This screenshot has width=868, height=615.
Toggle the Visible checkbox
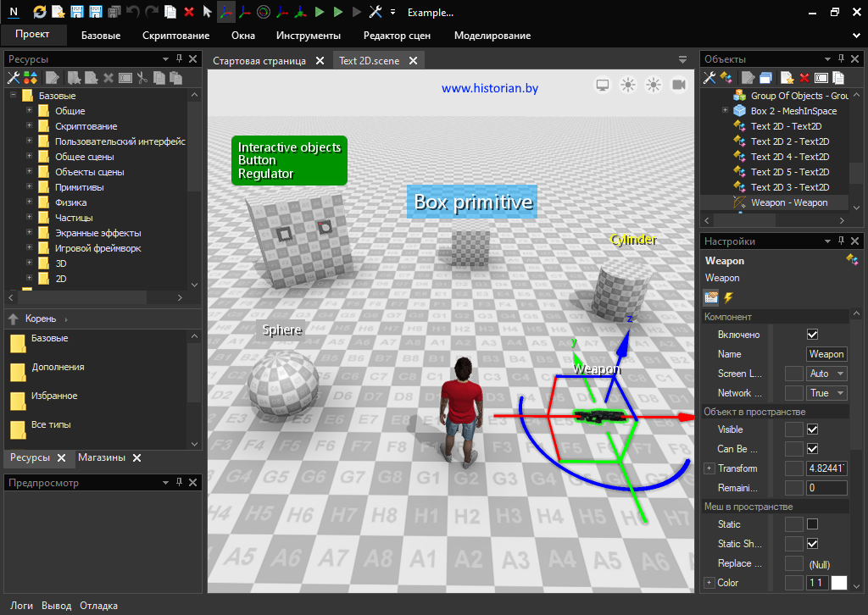pos(813,429)
